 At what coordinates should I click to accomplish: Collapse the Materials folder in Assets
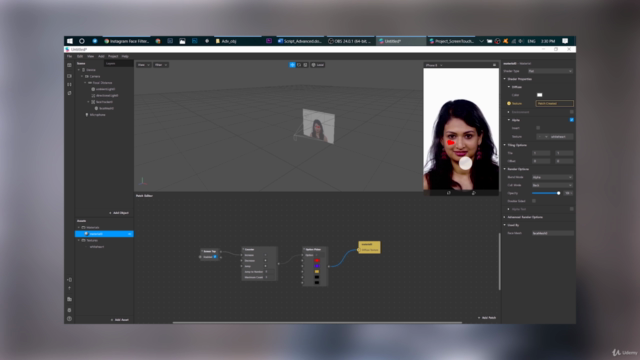[x=79, y=227]
